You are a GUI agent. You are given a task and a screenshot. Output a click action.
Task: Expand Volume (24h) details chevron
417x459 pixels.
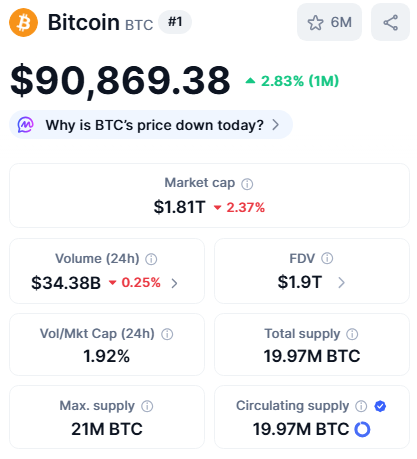click(174, 283)
